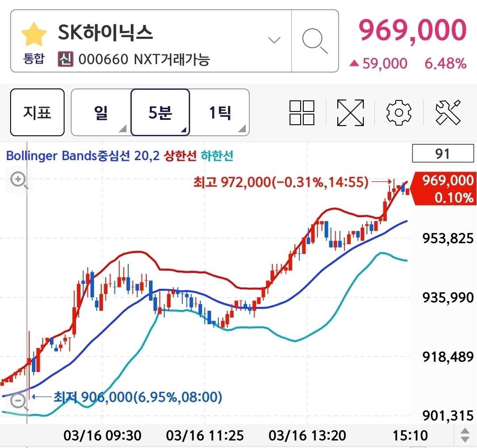Open the 일 period dropdown triangle

coord(122,128)
